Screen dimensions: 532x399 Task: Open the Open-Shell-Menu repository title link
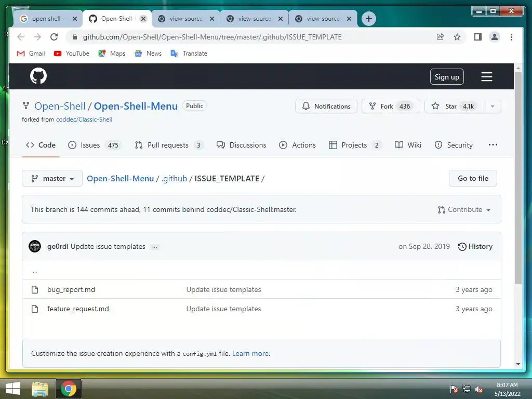coord(136,106)
